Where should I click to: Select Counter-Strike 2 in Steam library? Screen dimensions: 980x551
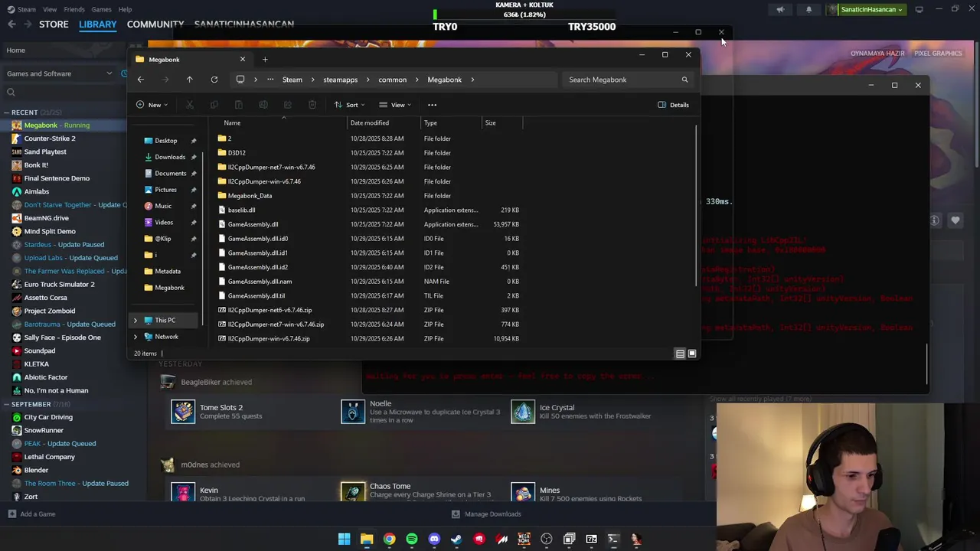(50, 139)
